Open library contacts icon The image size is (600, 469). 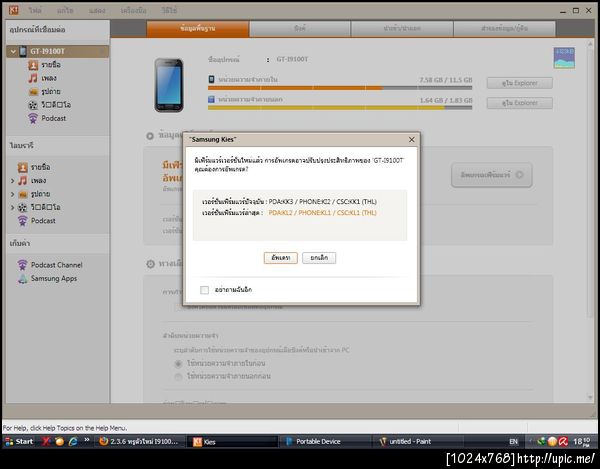[x=23, y=167]
